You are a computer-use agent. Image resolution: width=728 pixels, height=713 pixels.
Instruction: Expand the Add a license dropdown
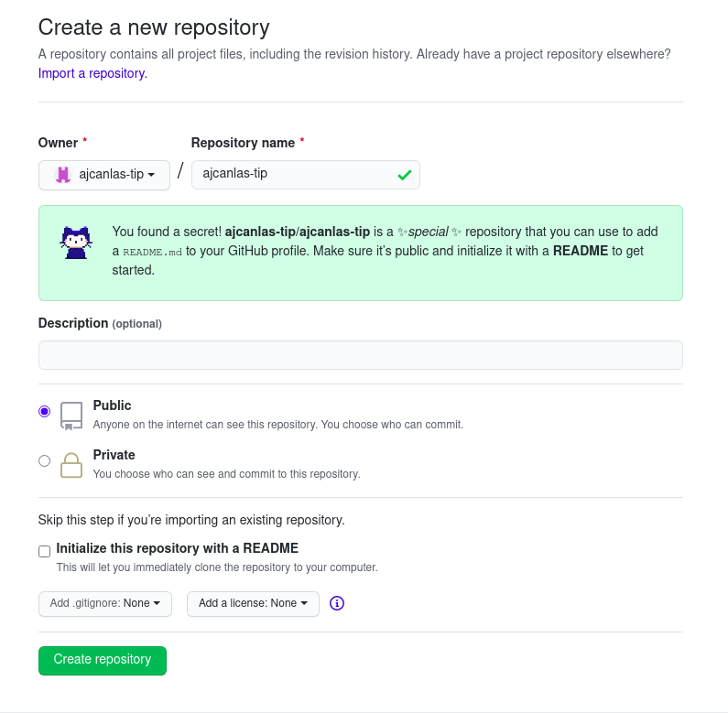[x=253, y=603]
